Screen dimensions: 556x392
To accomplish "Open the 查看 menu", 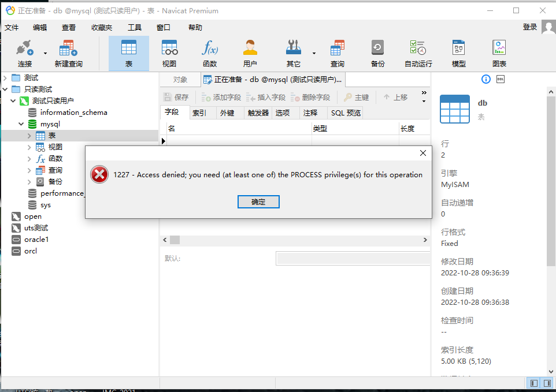I will (68, 28).
